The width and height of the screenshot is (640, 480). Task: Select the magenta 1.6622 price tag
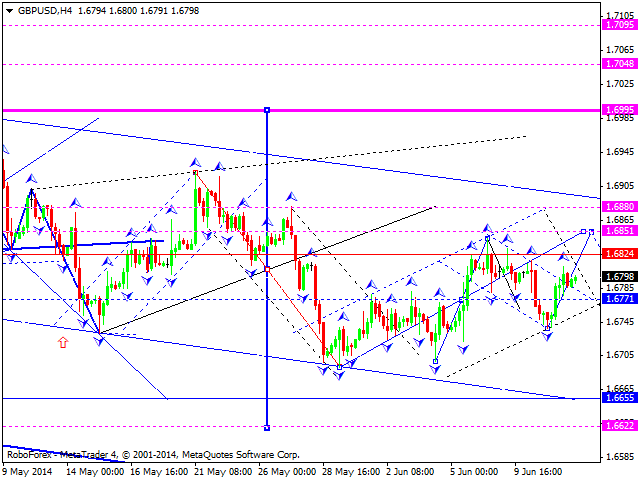(621, 425)
